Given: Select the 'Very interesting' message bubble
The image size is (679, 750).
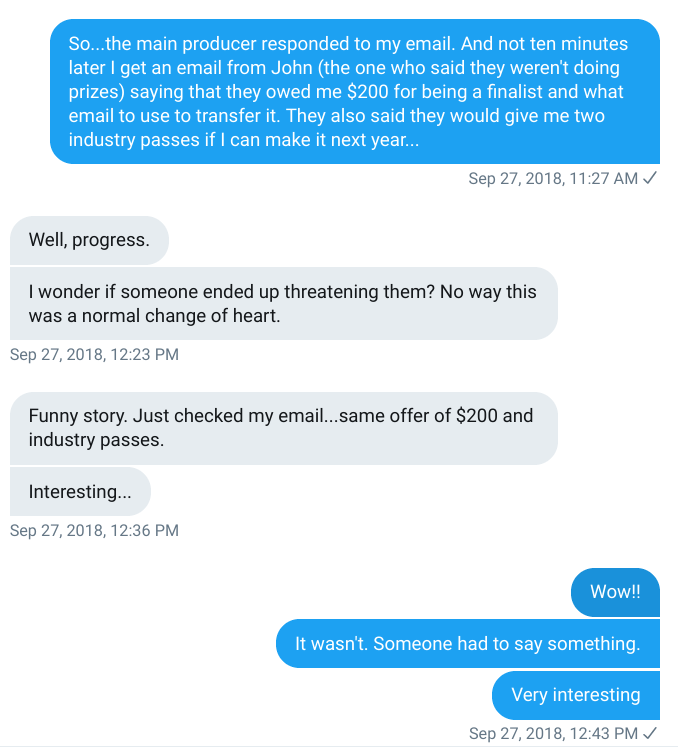Looking at the screenshot, I should [576, 695].
